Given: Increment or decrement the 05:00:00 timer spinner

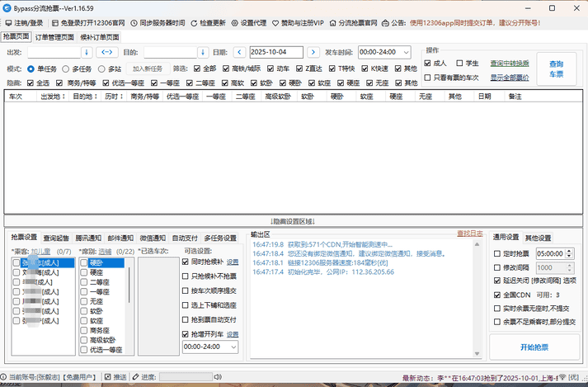Looking at the screenshot, I should 569,254.
